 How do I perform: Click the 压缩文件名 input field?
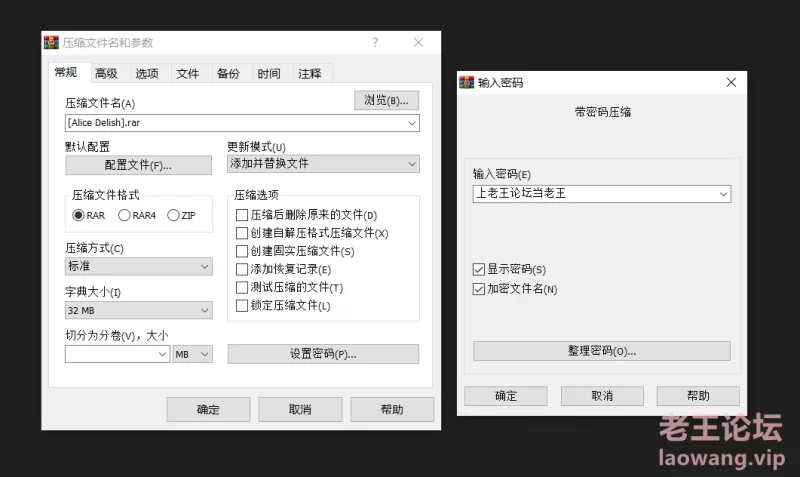pos(235,123)
